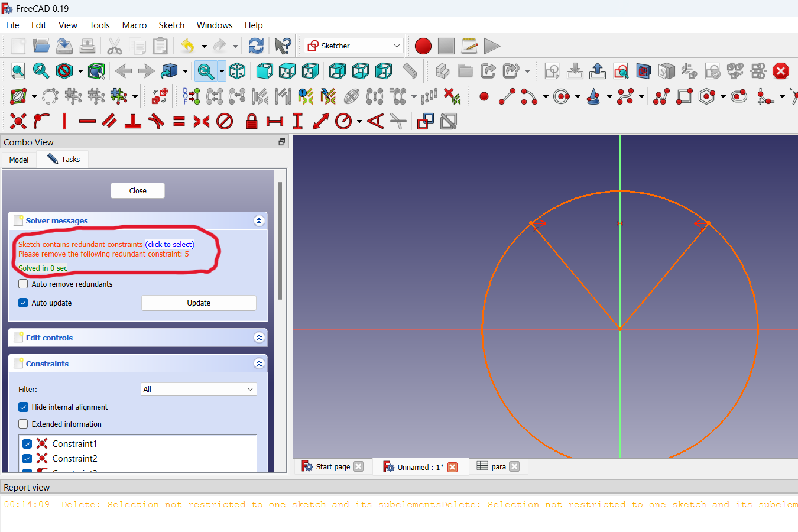The image size is (798, 532).
Task: Click the lock constraint padlock icon
Action: (252, 121)
